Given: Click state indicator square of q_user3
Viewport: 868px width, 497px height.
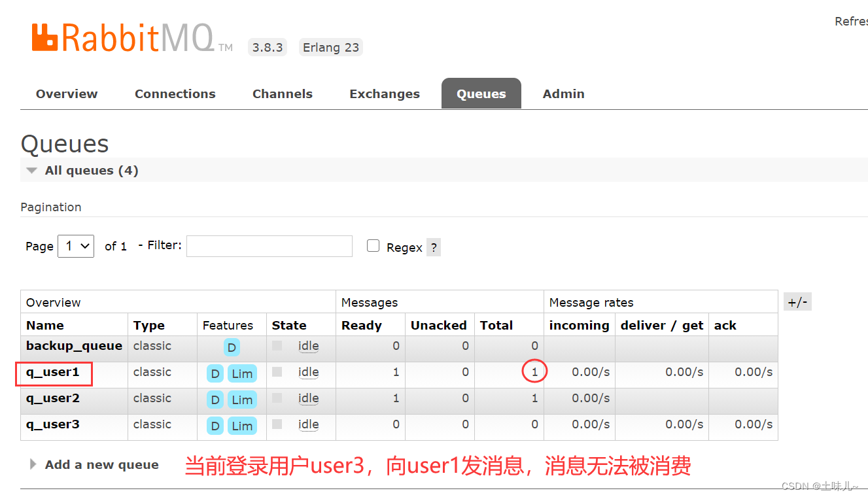Looking at the screenshot, I should (x=277, y=424).
